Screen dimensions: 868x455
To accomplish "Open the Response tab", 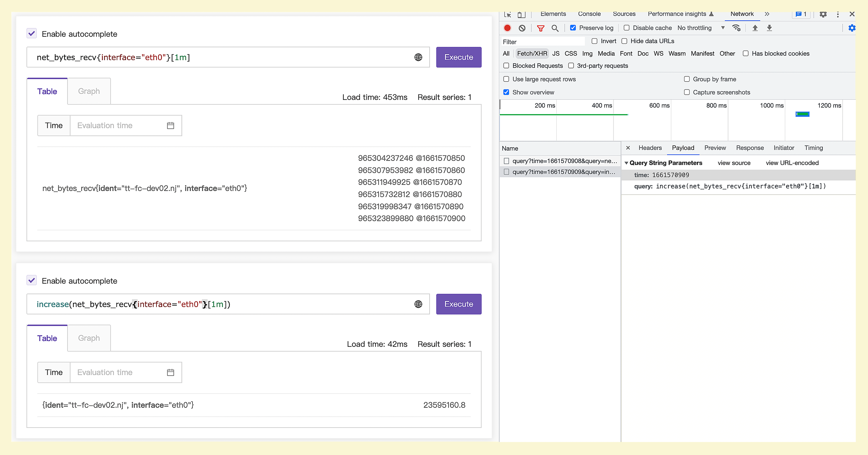I will click(x=750, y=148).
